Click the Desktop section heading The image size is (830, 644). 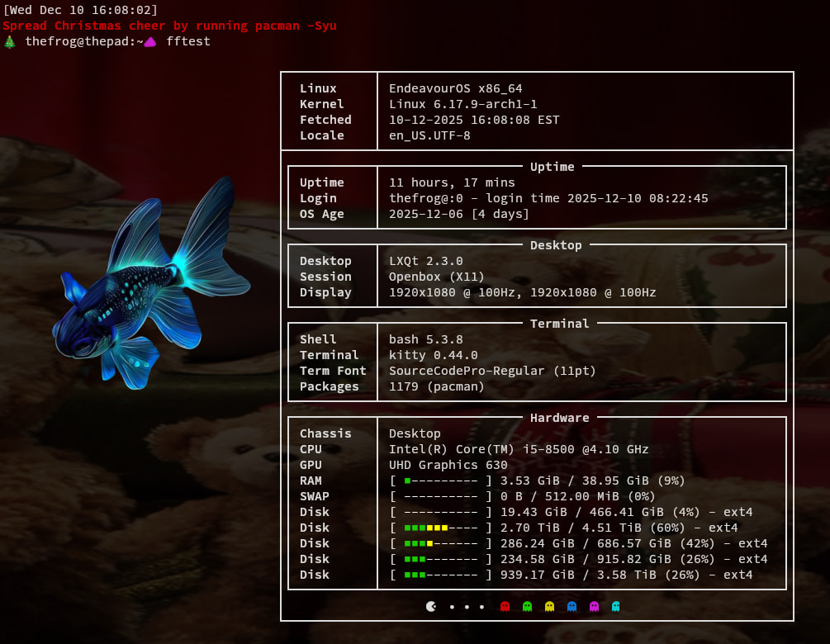(556, 245)
